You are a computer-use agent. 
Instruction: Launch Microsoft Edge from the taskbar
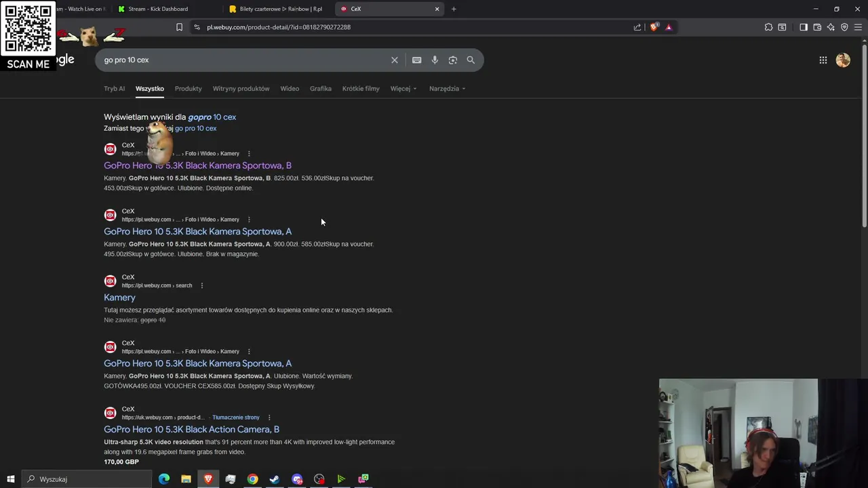coord(164,479)
